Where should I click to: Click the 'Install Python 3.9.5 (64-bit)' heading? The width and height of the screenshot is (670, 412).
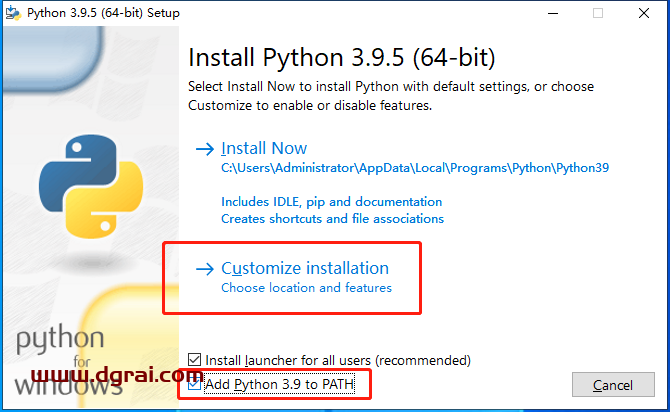(341, 56)
